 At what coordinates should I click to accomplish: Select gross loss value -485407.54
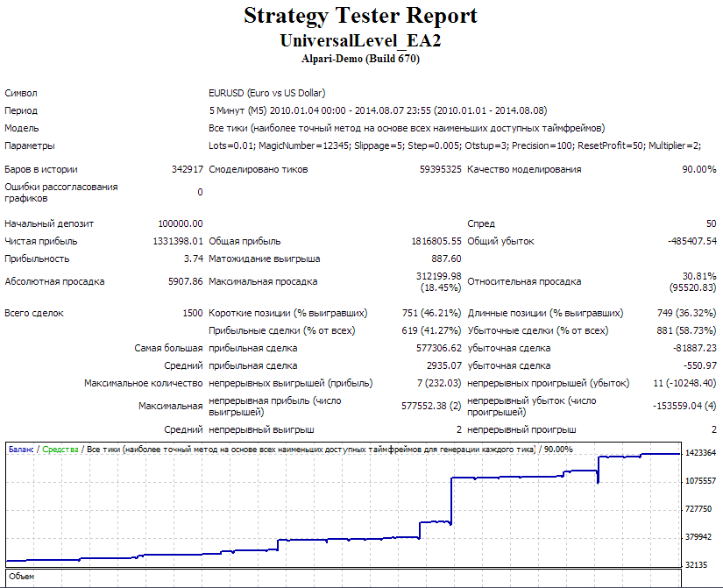click(x=692, y=241)
